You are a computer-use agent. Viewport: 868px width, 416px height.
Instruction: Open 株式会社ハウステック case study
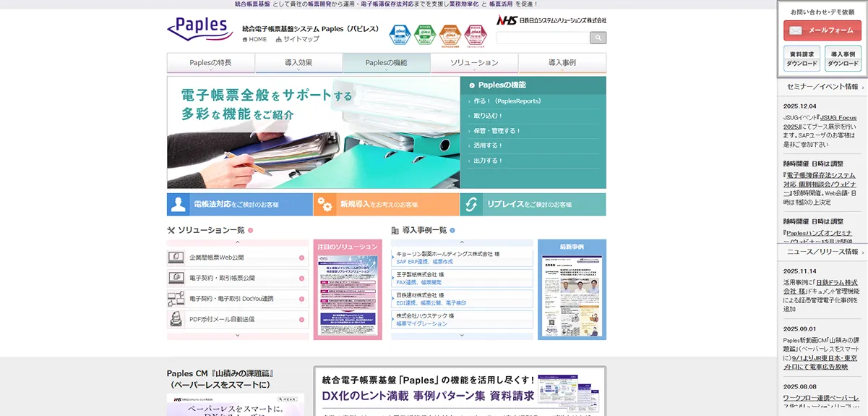[x=463, y=320]
